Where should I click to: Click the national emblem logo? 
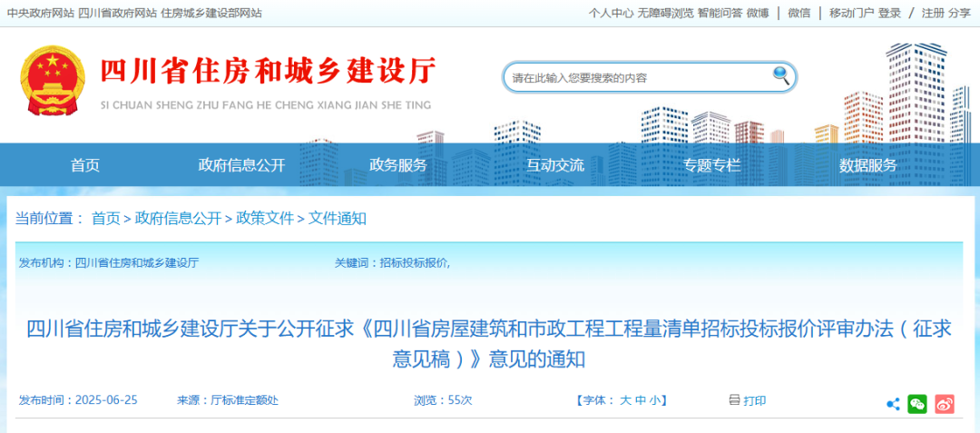pyautogui.click(x=53, y=81)
